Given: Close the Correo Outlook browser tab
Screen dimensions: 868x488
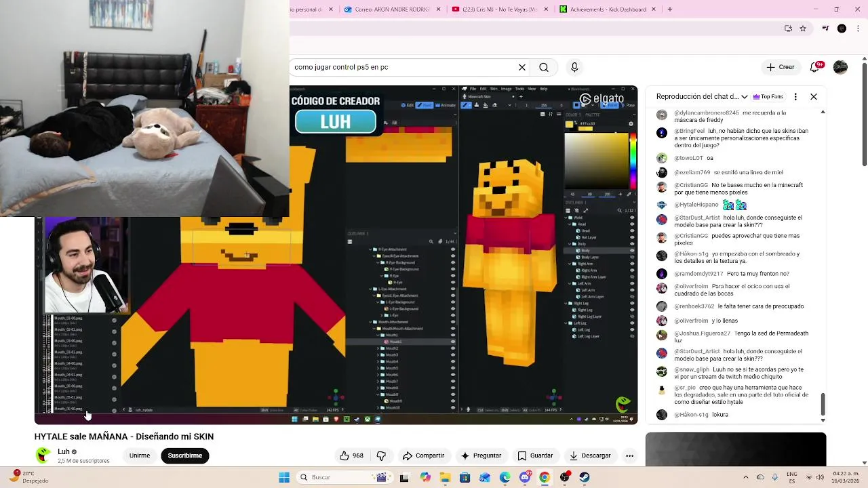Looking at the screenshot, I should 439,9.
